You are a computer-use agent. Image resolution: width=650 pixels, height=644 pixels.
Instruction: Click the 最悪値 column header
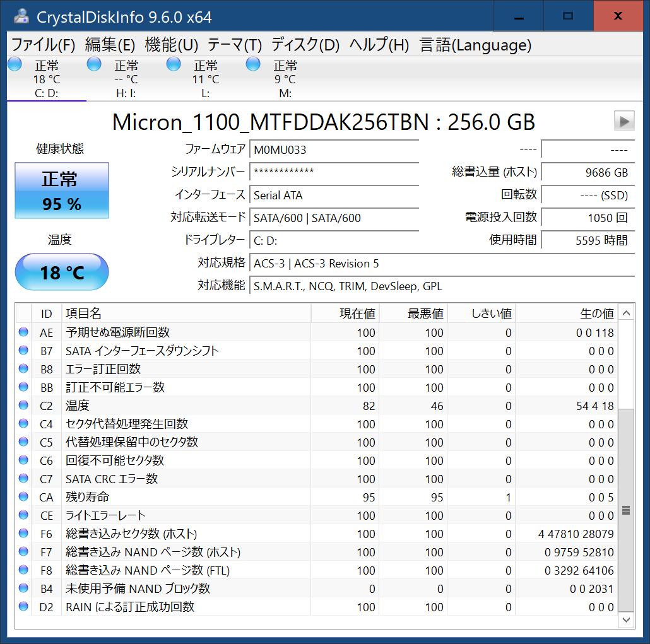pyautogui.click(x=413, y=313)
